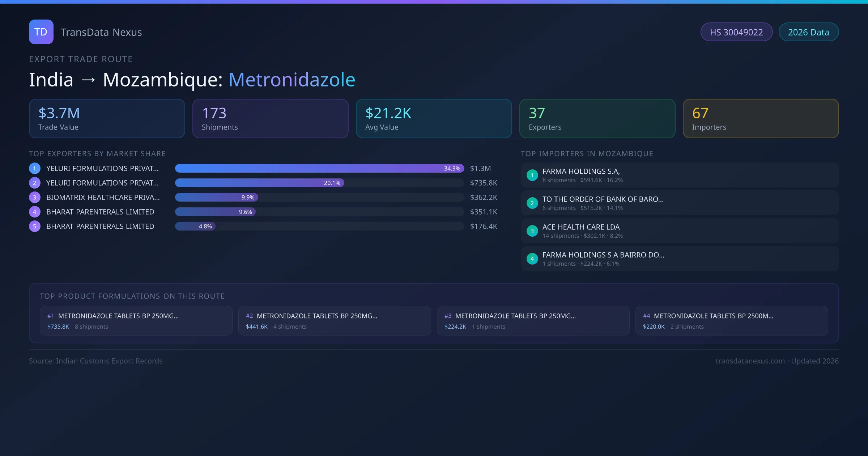
Task: Click green rank 4 badge for Farma Holdings Bairro
Action: (532, 259)
